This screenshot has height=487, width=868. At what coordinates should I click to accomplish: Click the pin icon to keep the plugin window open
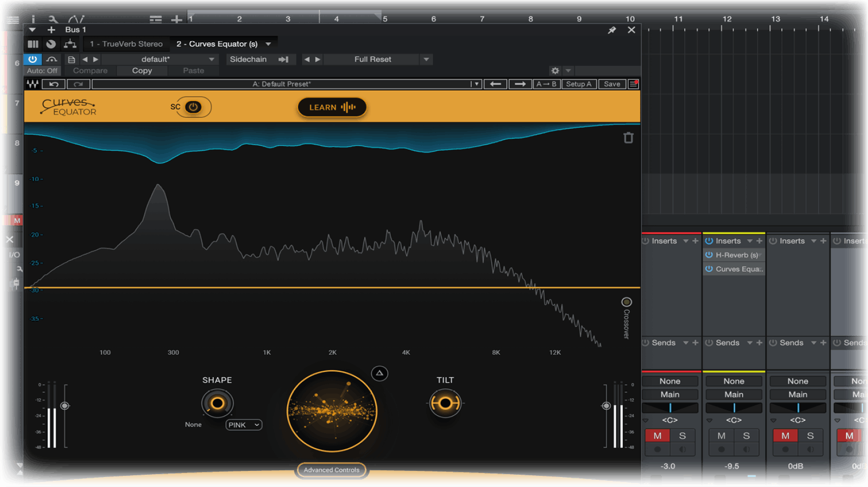point(611,30)
